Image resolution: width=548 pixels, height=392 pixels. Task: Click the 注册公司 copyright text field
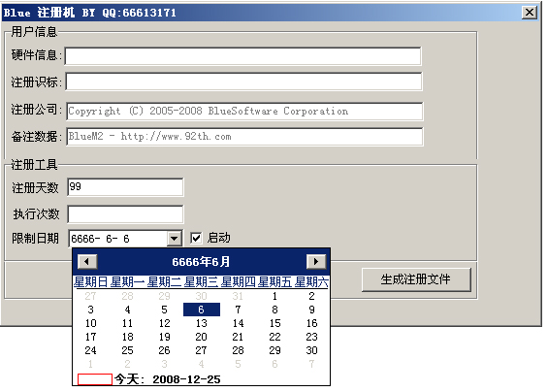tap(244, 112)
